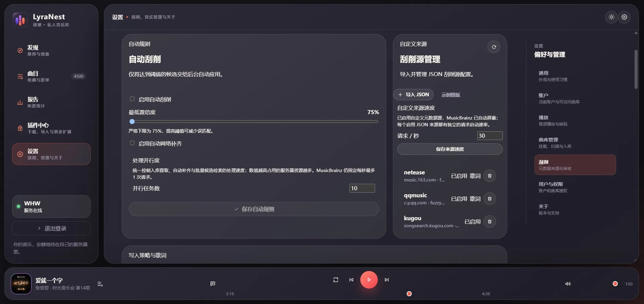Toggle the light/dark theme sun icon
Screen dimensions: 644x304
[x=611, y=17]
